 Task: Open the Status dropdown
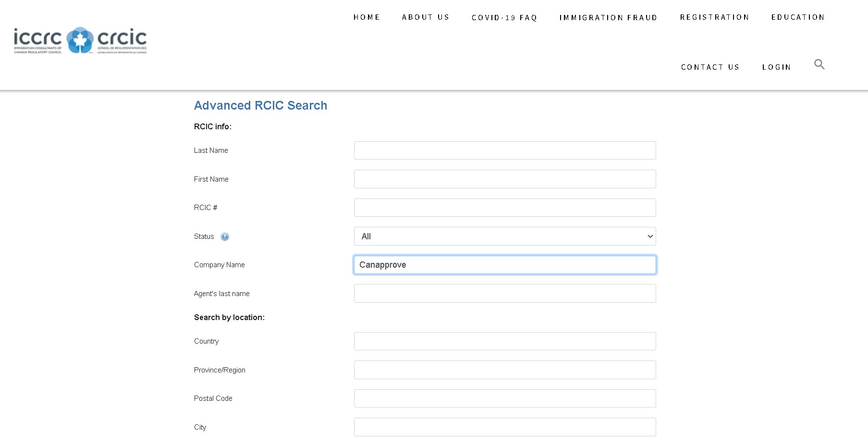coord(504,236)
